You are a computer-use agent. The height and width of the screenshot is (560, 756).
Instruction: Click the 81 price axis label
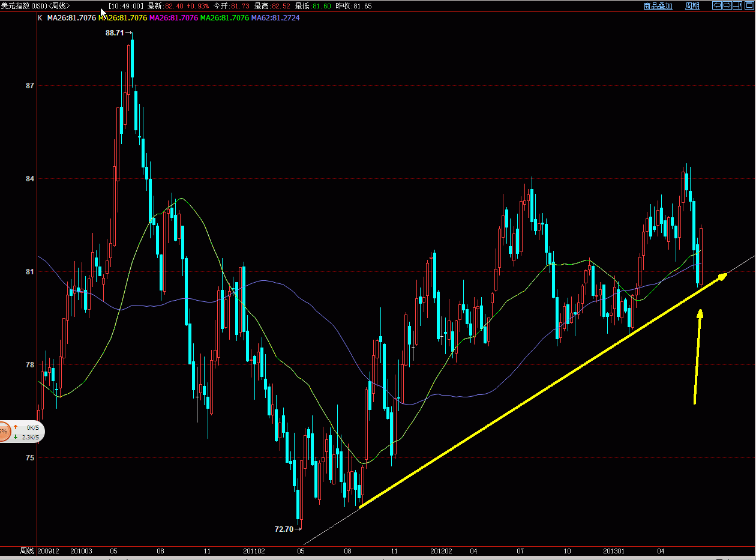pyautogui.click(x=31, y=272)
